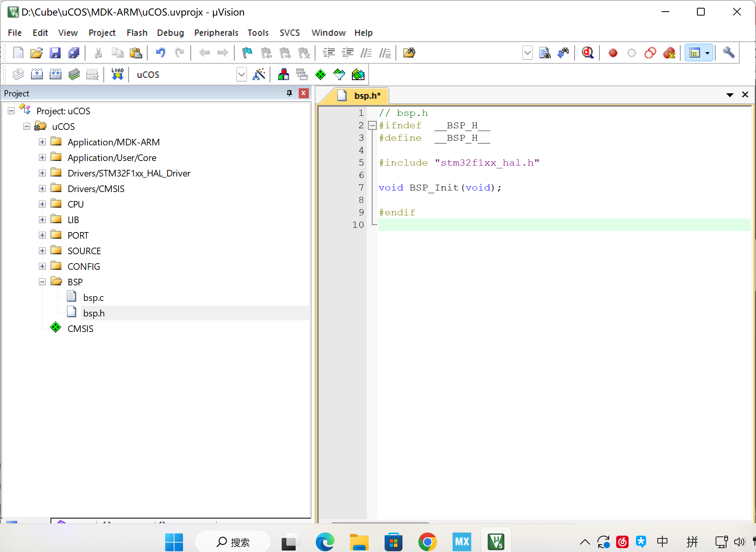
Task: Collapse the fold at line 2 ifndef block
Action: (x=373, y=125)
